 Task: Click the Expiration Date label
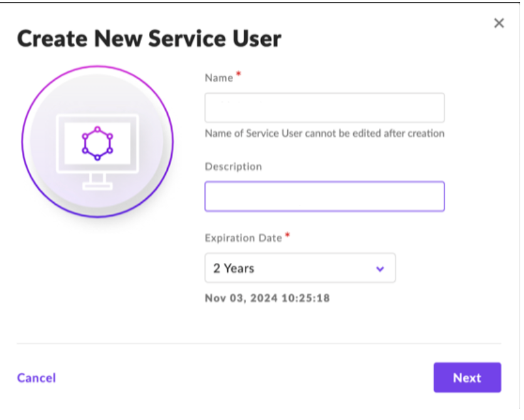(244, 238)
